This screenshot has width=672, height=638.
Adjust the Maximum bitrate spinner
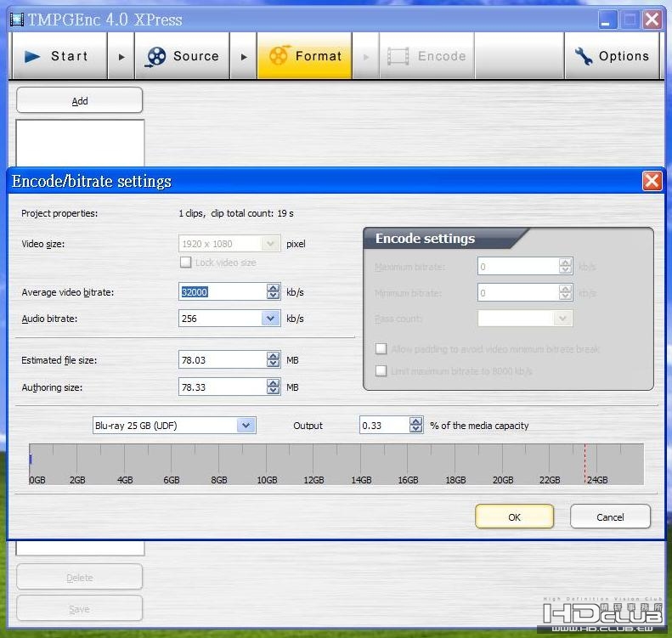click(565, 267)
